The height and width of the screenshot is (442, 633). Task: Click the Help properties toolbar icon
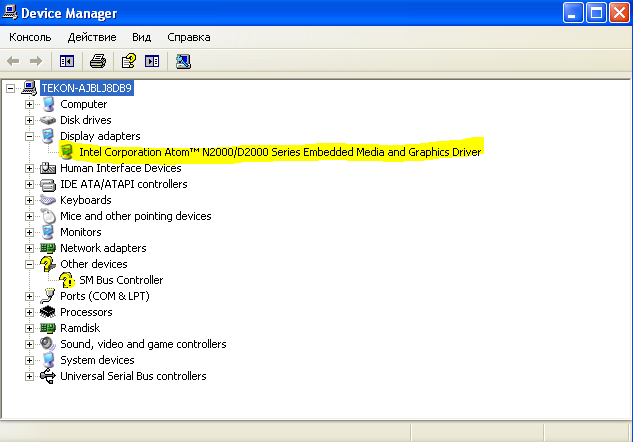[x=128, y=61]
